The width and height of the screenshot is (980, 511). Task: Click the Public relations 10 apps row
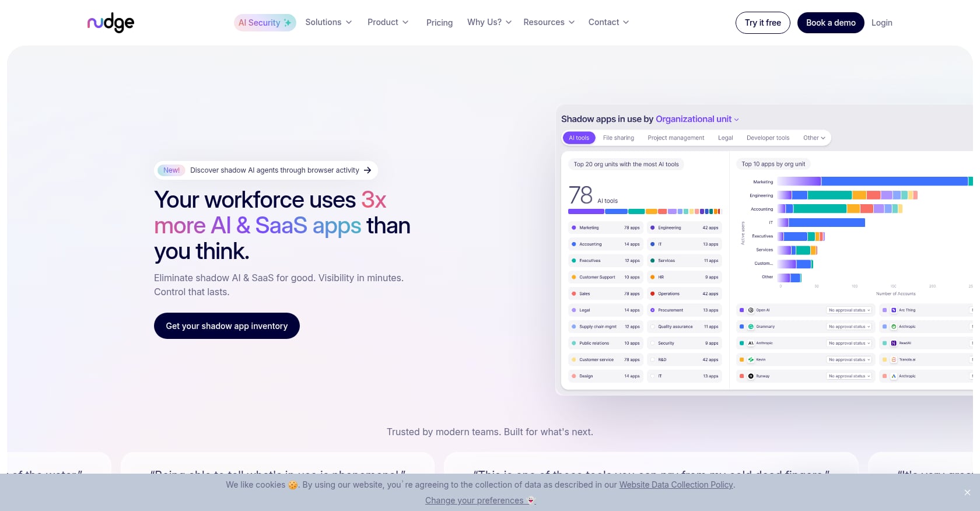pos(605,343)
